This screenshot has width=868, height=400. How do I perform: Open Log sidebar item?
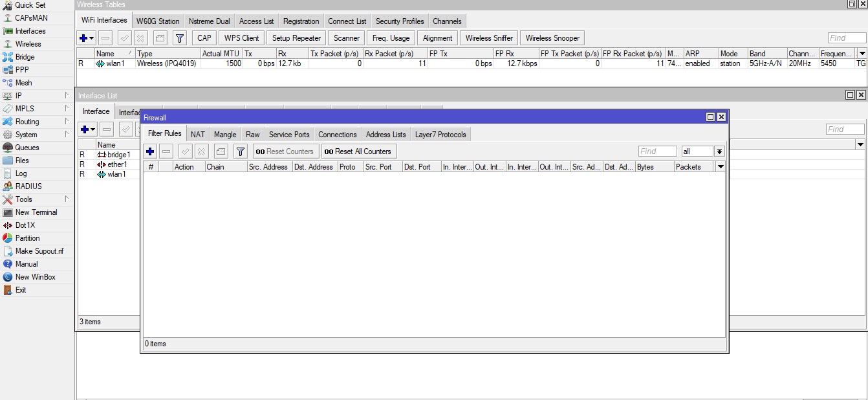point(21,173)
